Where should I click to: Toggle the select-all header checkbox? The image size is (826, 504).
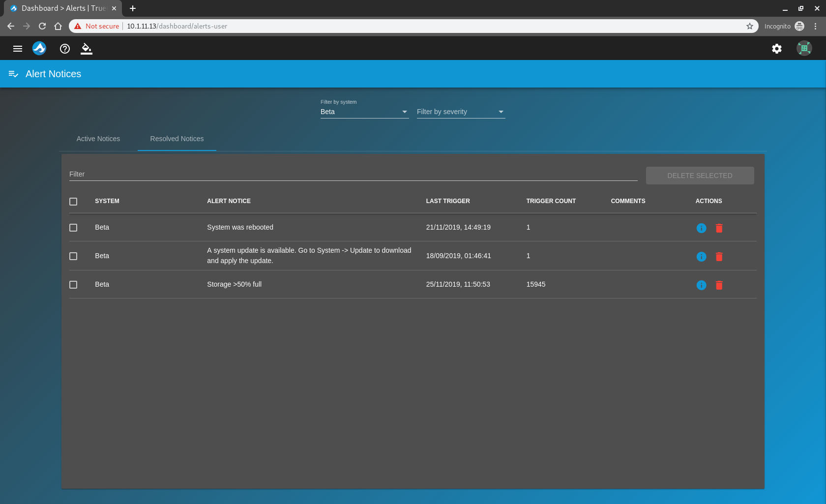[73, 202]
